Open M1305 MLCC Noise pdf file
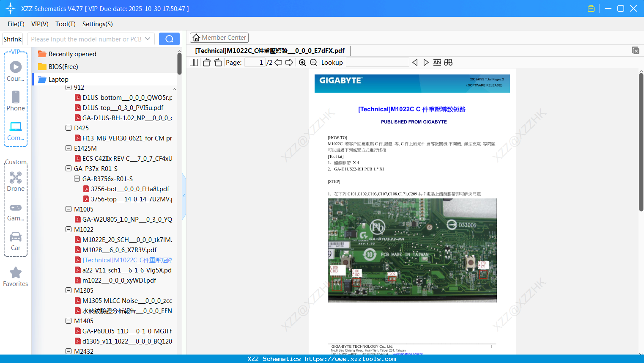This screenshot has height=363, width=644. tap(123, 301)
